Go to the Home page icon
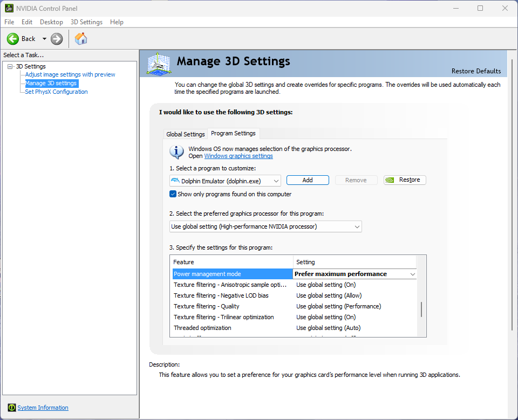The image size is (518, 420). coord(81,39)
